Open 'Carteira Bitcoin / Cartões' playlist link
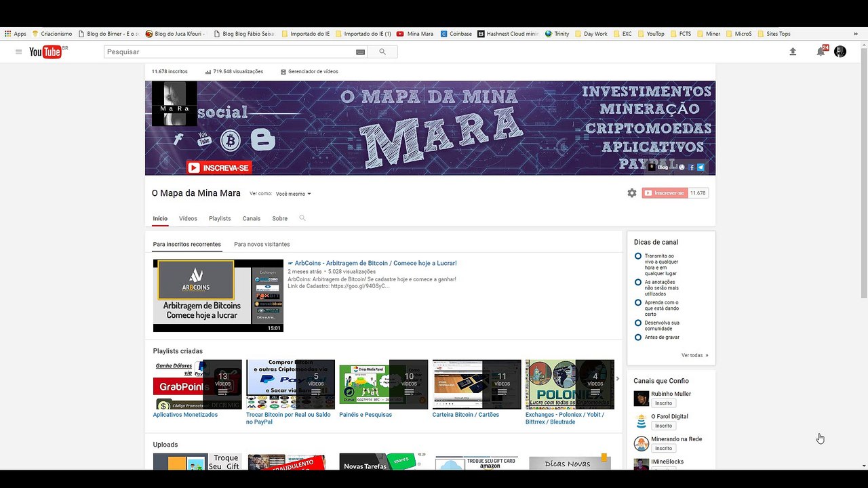Viewport: 868px width, 488px height. pos(465,415)
